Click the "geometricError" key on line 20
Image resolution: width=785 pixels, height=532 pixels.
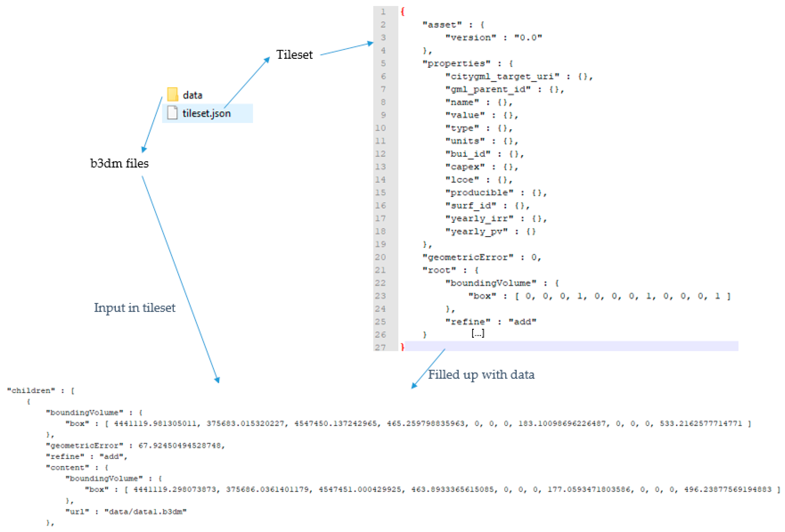point(468,257)
